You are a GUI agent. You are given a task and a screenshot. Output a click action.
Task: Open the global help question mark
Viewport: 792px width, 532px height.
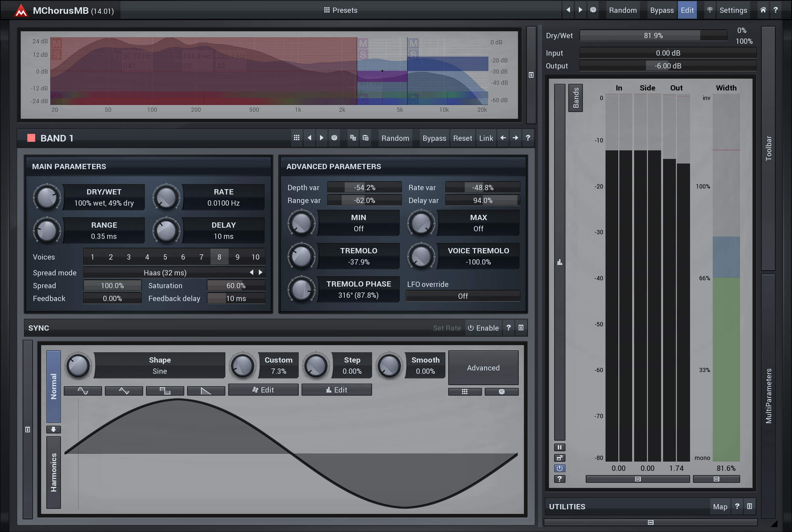[775, 10]
